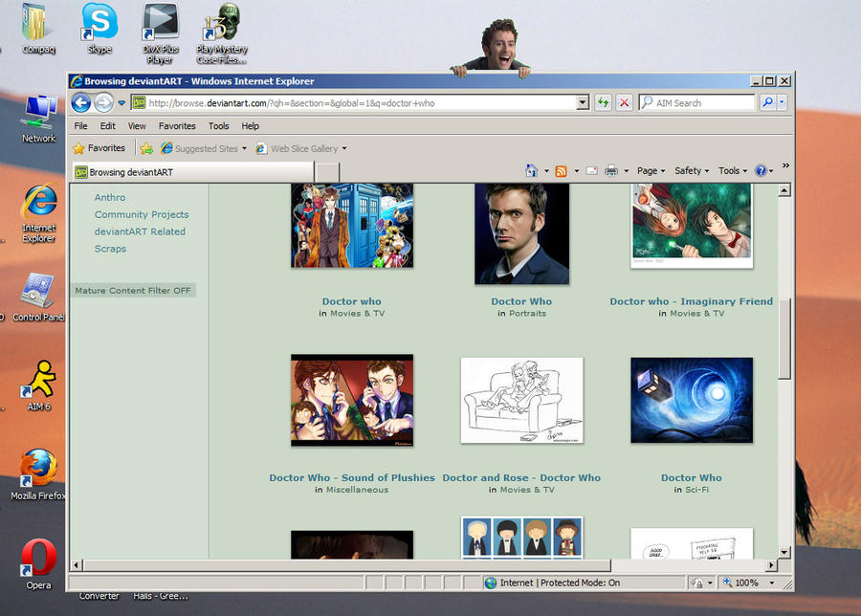Click the red Stop loading button
The width and height of the screenshot is (861, 616).
(x=625, y=102)
